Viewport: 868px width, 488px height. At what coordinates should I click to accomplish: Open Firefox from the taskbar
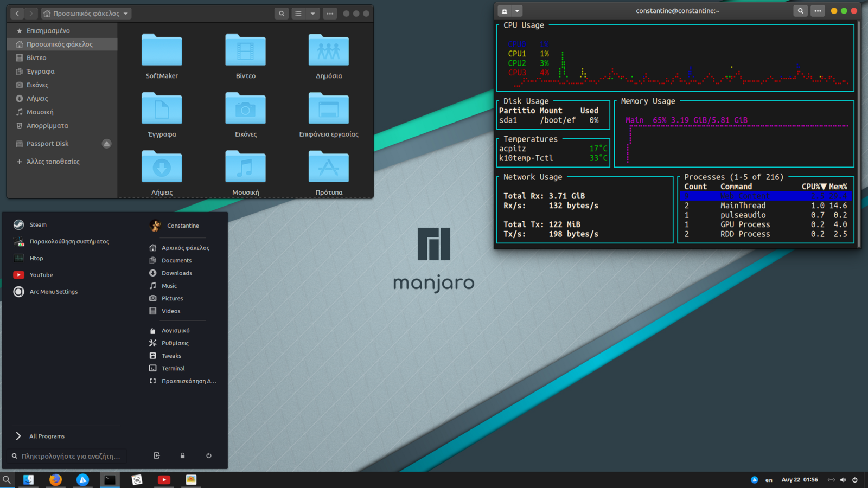pos(55,480)
